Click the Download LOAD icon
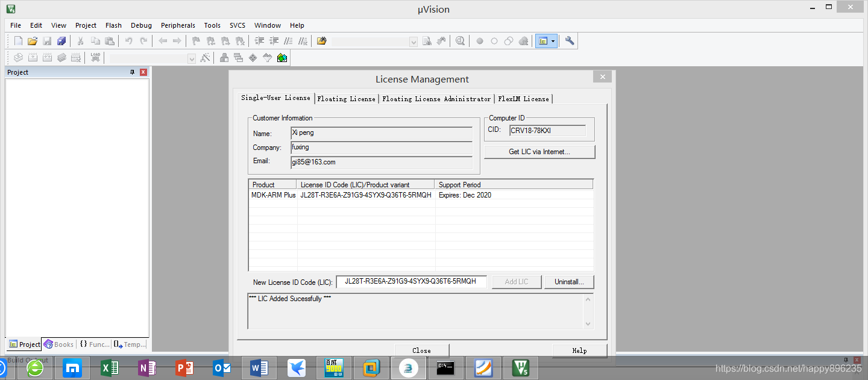 pyautogui.click(x=95, y=58)
